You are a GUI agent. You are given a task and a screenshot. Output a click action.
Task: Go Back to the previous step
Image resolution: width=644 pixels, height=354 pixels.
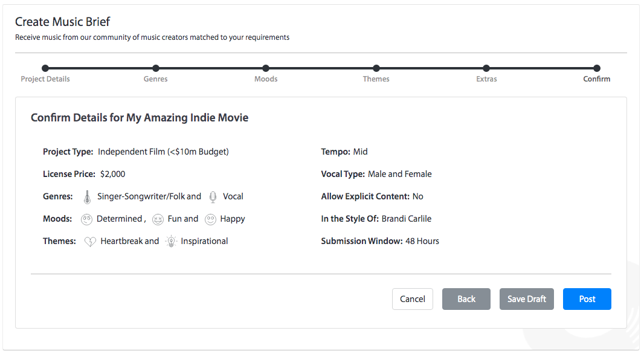466,299
